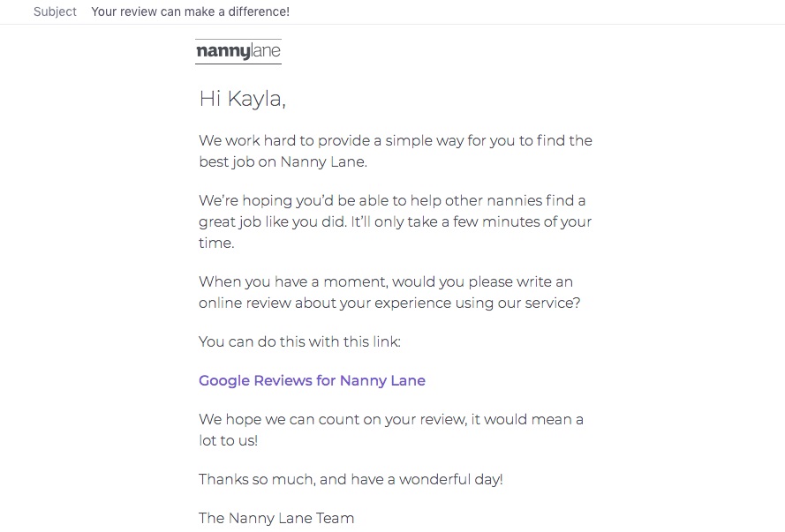Click the 'great job like you did' line
The width and height of the screenshot is (785, 532).
pos(395,222)
